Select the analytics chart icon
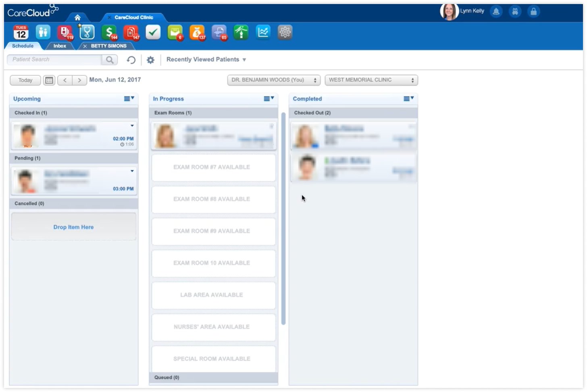Viewport: 587px width, 392px height. tap(263, 32)
